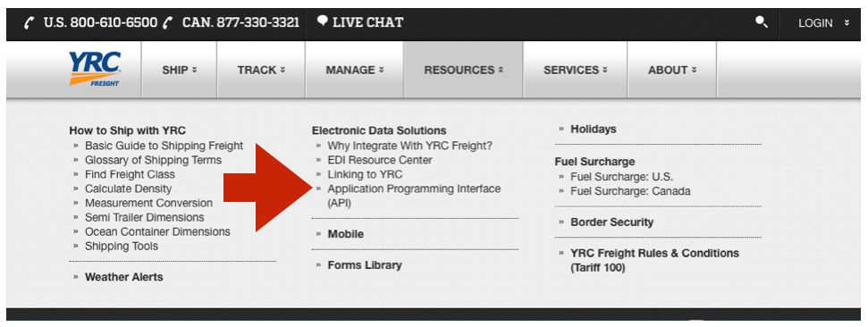
Task: Open Application Programming Interface (API) link
Action: click(414, 196)
